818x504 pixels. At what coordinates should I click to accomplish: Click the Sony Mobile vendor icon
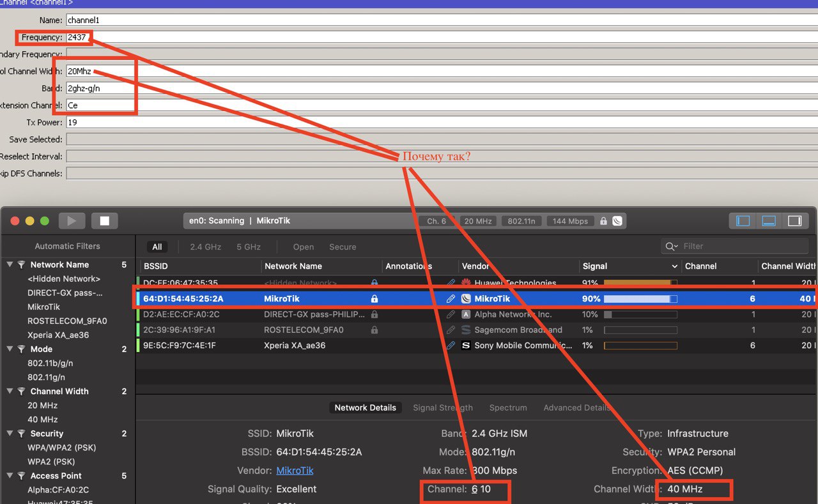coord(466,346)
